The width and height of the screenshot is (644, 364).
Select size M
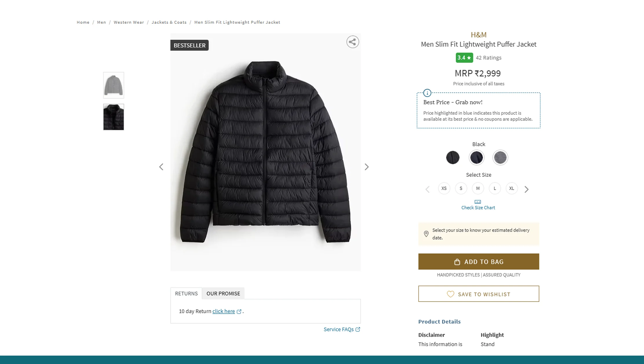pos(478,188)
